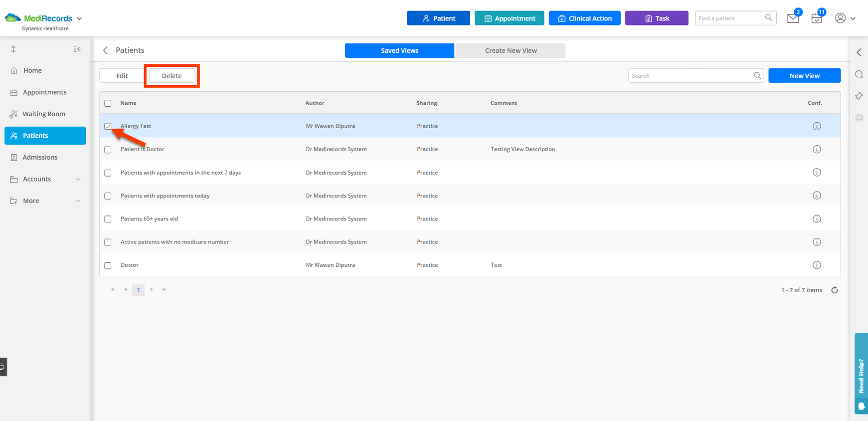Select page 1 in pagination

[138, 290]
